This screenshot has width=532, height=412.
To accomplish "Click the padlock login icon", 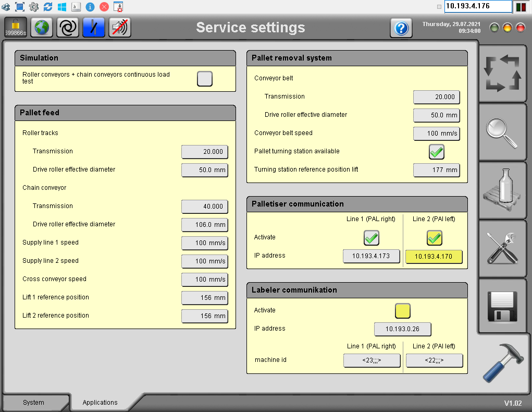I will (x=16, y=28).
